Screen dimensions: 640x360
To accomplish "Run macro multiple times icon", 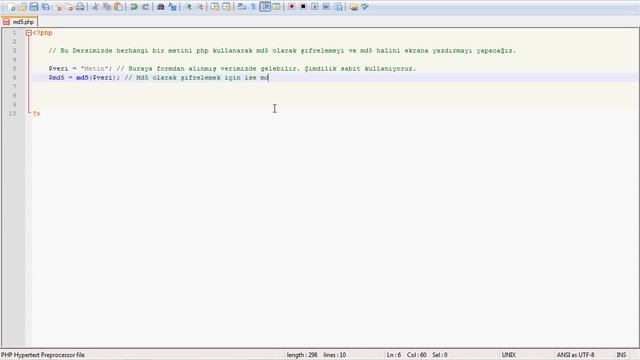I will (326, 7).
